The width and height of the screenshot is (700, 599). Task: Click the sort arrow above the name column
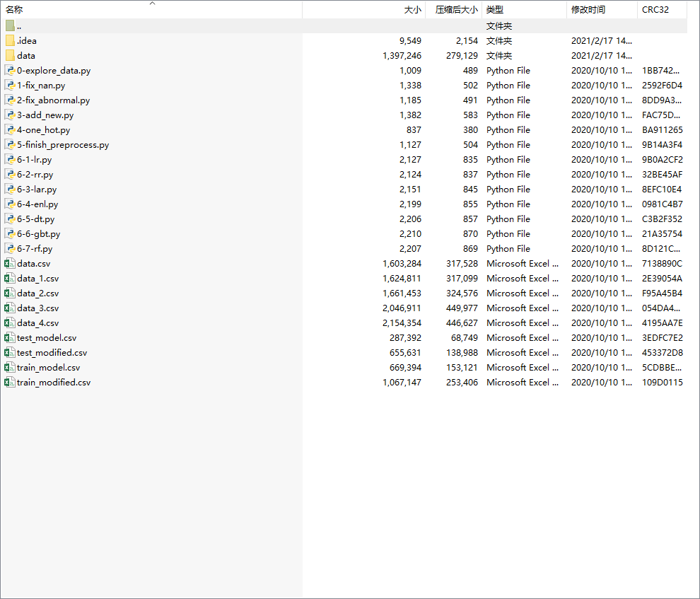coord(152,3)
